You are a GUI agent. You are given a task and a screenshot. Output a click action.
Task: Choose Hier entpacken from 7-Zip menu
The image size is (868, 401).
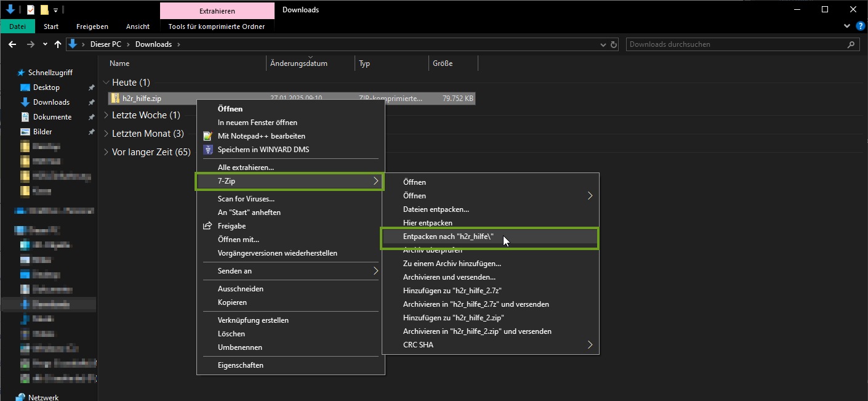[428, 223]
